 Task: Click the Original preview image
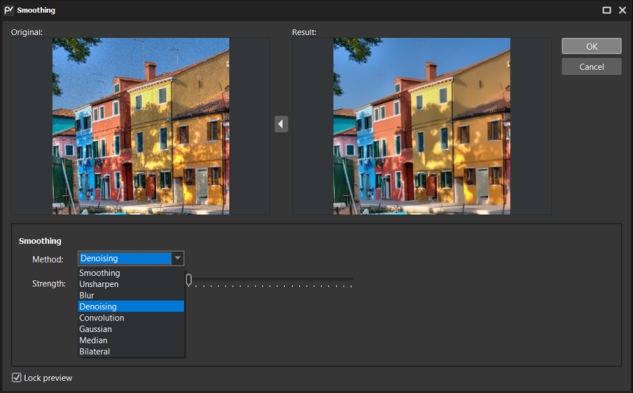click(x=141, y=126)
